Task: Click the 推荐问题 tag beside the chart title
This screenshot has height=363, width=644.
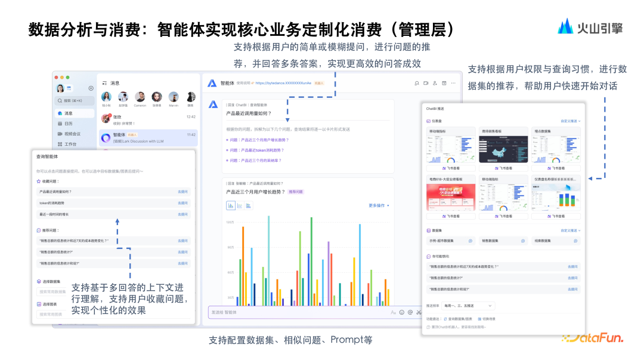Action: tap(296, 192)
